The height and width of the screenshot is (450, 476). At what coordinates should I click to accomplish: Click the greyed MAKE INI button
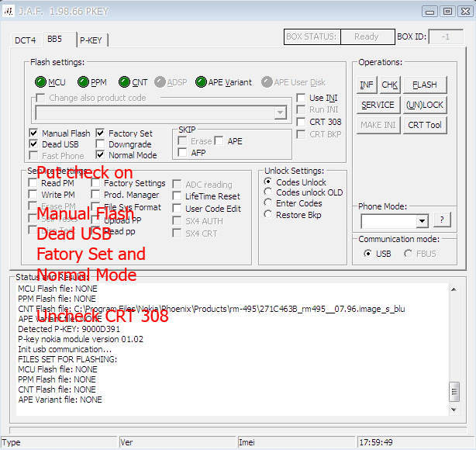coord(378,125)
